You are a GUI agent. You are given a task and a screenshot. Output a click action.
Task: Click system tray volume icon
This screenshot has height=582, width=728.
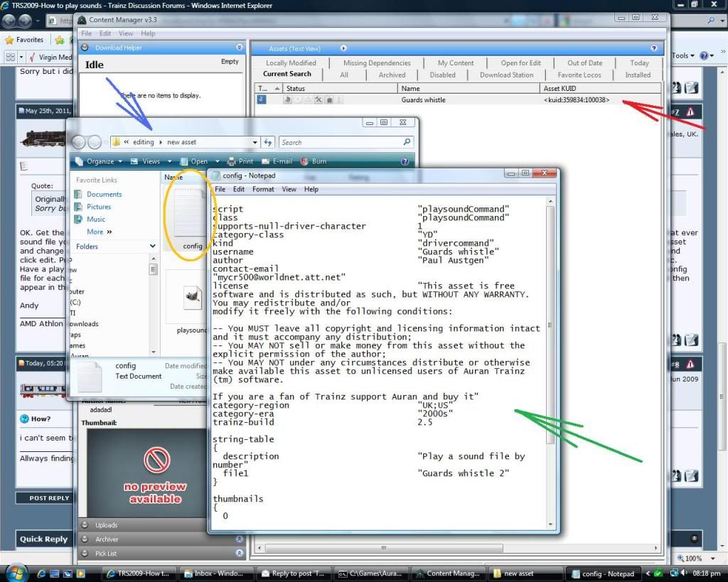[685, 573]
